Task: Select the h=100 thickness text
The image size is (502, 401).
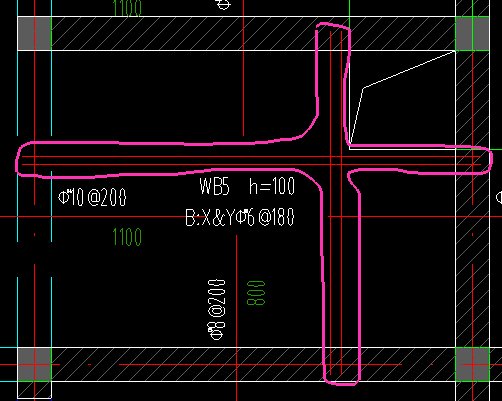Action: [272, 186]
